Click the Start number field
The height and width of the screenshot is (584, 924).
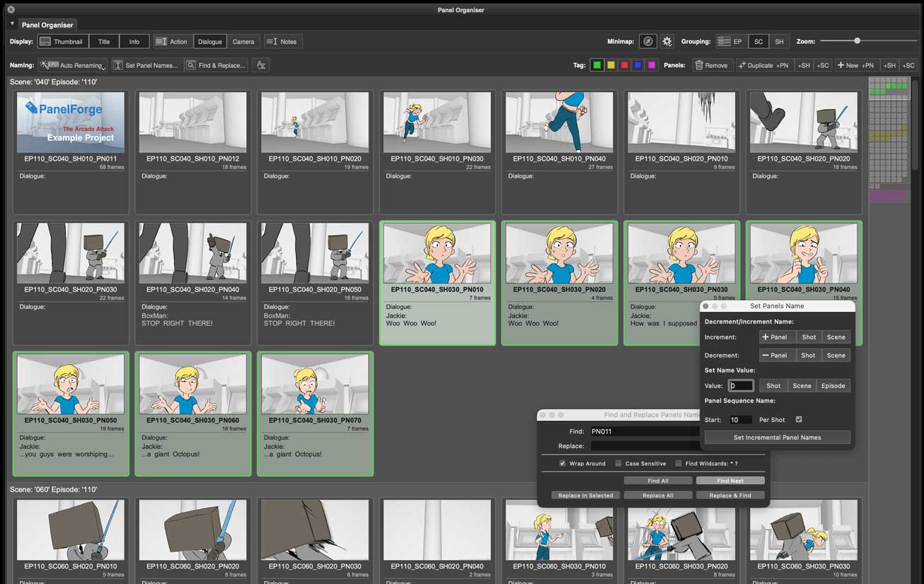click(x=741, y=420)
